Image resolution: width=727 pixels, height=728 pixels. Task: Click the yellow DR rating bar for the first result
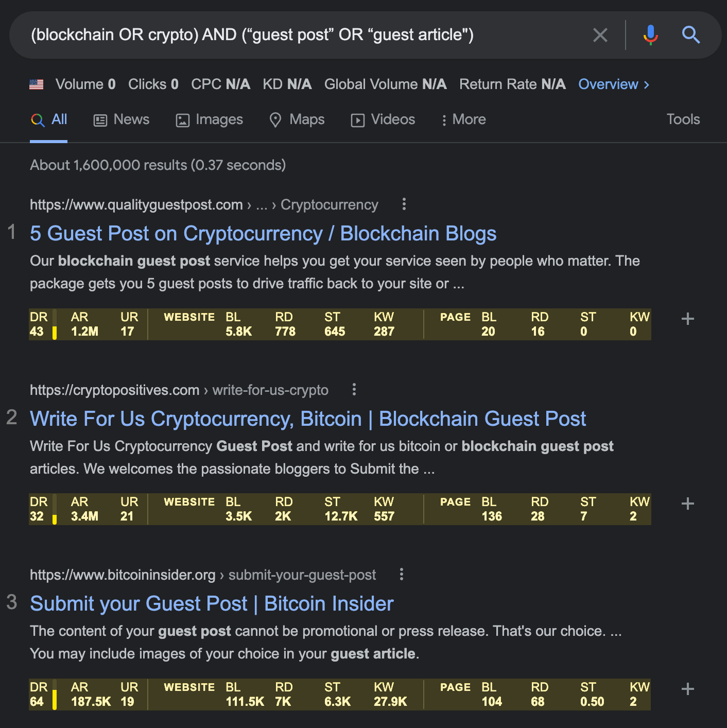click(54, 331)
